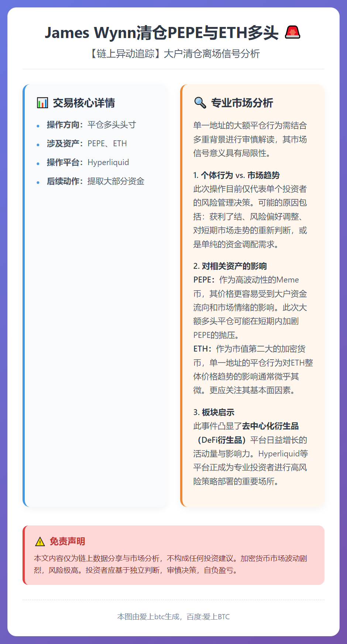This screenshot has width=347, height=644.
Task: Click the bullet 后续动作：提取大部分资金
Action: tap(95, 181)
